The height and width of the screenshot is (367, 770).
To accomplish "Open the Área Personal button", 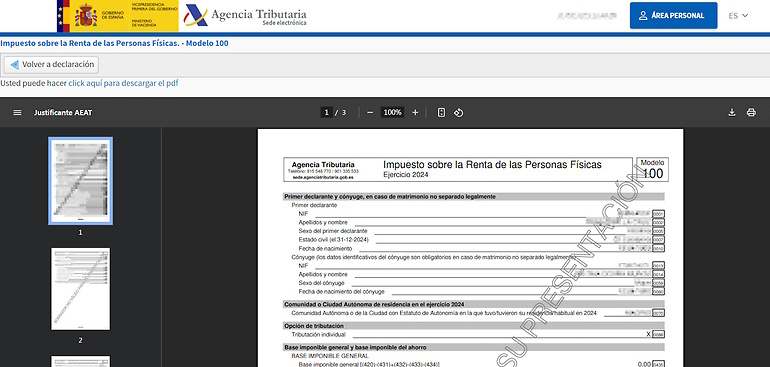I will 673,16.
